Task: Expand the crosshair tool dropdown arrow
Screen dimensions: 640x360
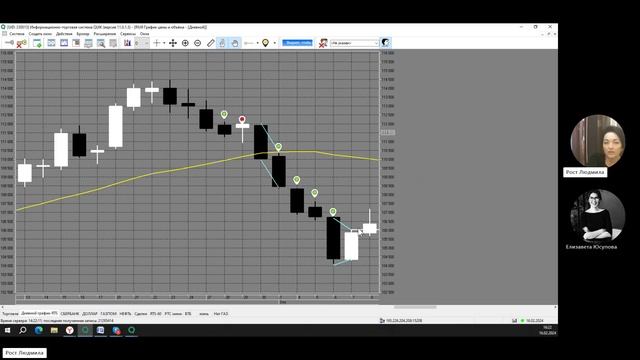Action: (x=164, y=43)
